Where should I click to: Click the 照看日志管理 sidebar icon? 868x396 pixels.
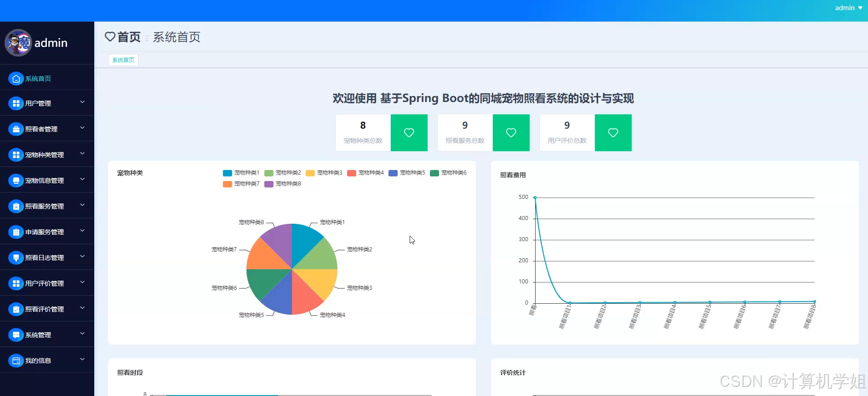[x=16, y=258]
